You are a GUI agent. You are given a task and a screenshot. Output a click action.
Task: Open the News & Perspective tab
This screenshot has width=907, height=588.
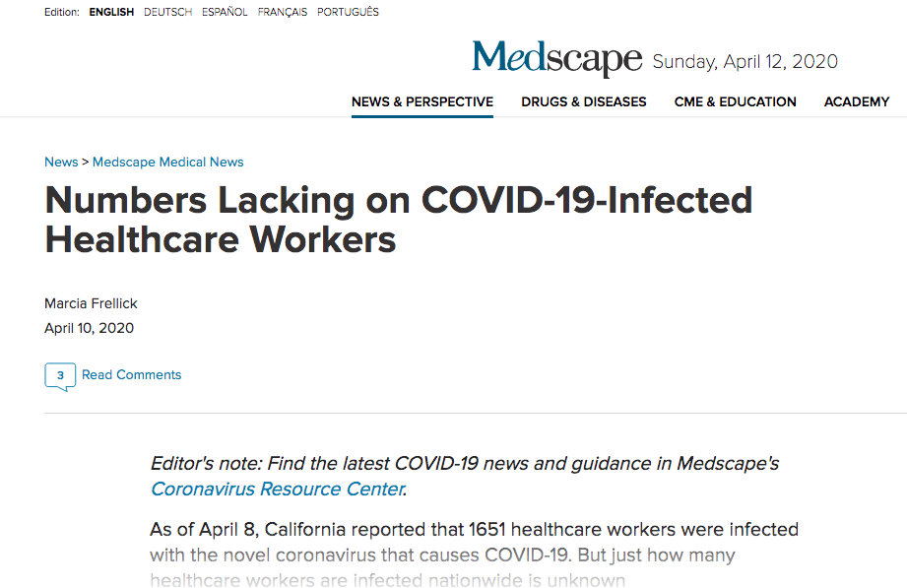coord(422,101)
